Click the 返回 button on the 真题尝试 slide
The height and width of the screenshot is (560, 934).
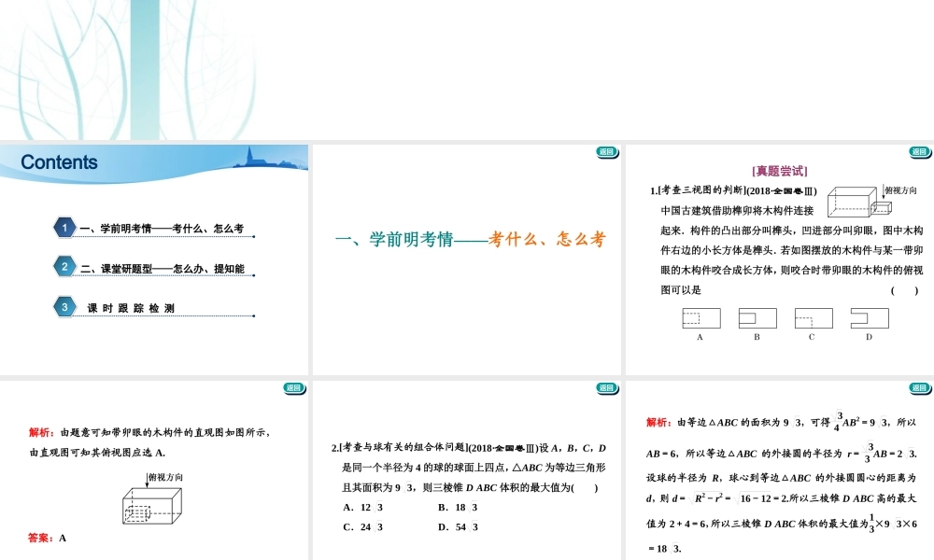(920, 152)
